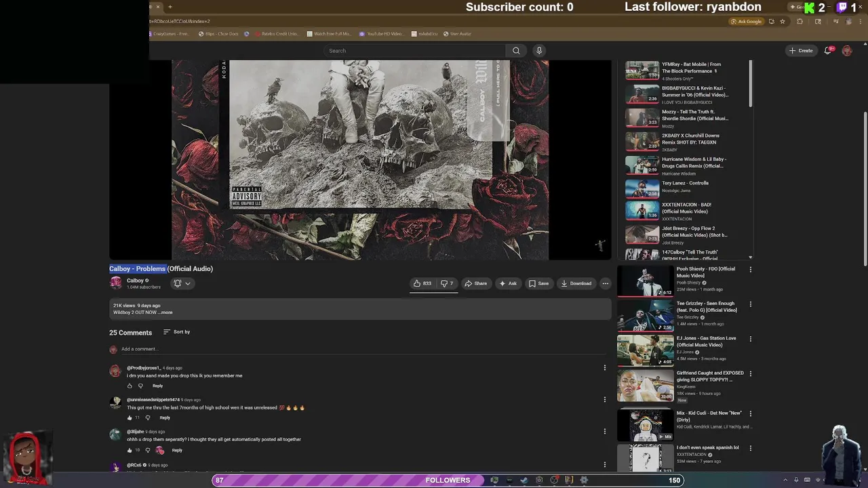Share the video
The width and height of the screenshot is (868, 488).
pos(475,283)
